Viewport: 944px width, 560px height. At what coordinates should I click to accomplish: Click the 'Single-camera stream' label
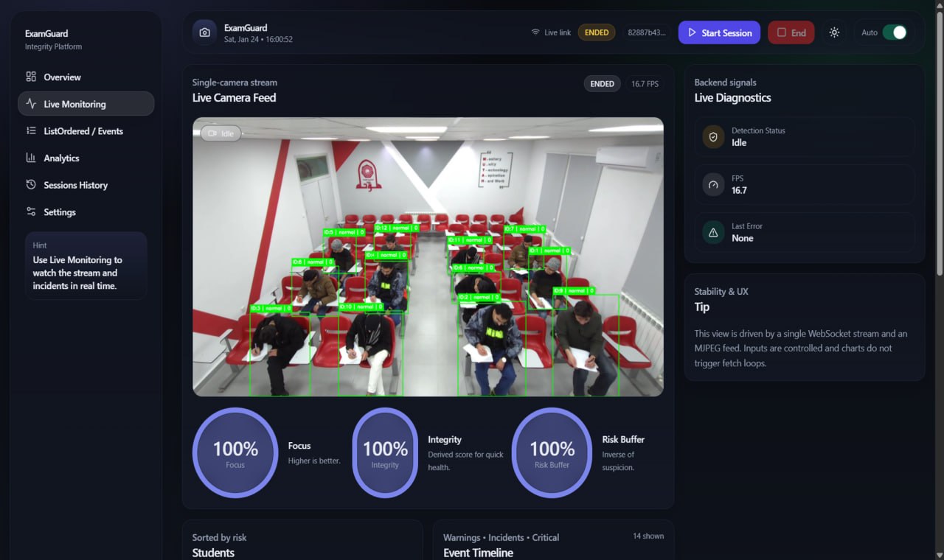(235, 83)
